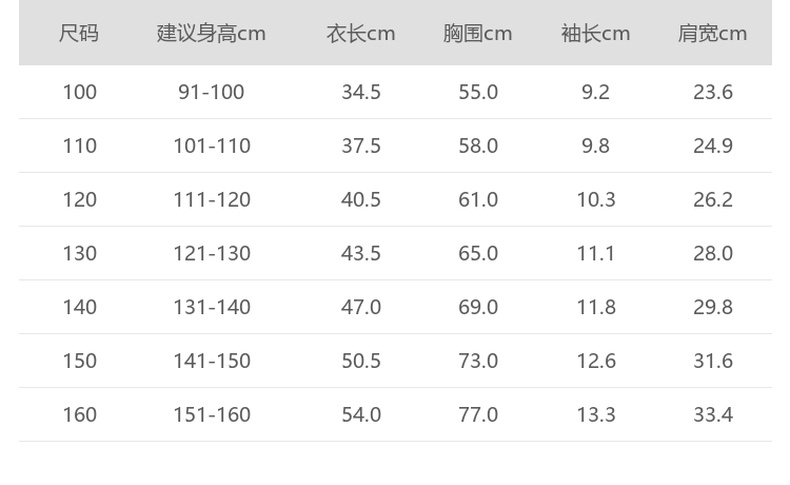Image resolution: width=790 pixels, height=485 pixels.
Task: Select the 10.3 sleeve length value
Action: (x=596, y=200)
